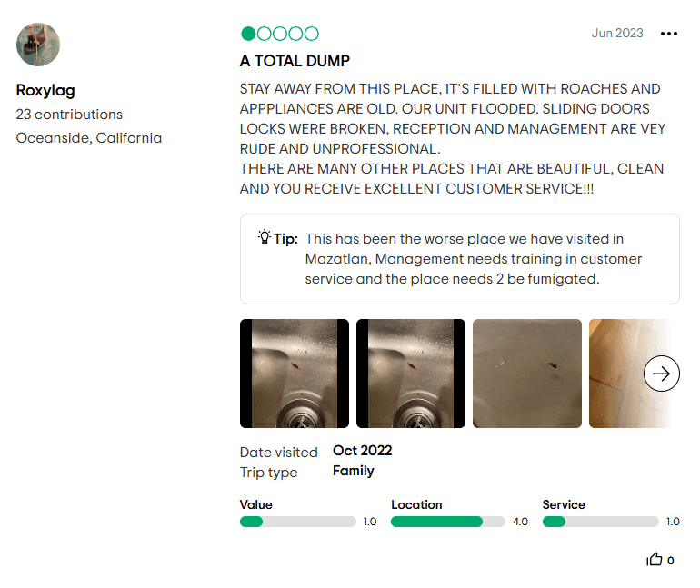This screenshot has width=700, height=588.
Task: Click the Value rating bar
Action: click(x=297, y=522)
